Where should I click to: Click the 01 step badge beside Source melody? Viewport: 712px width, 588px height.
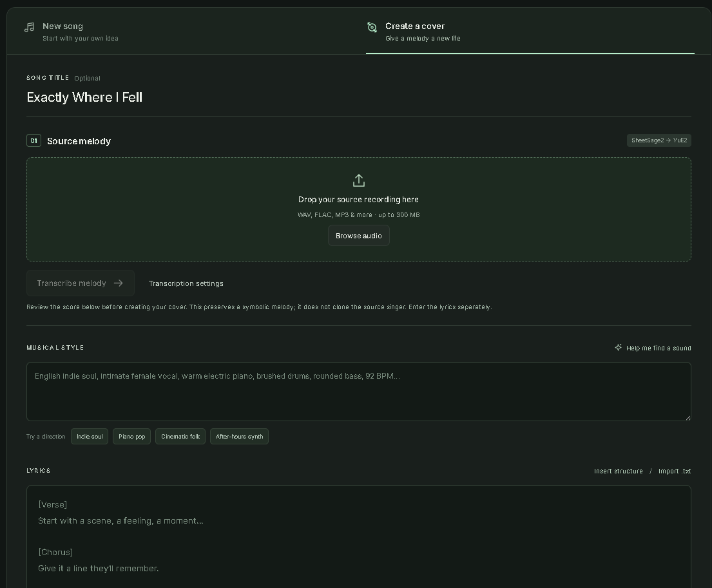coord(34,140)
